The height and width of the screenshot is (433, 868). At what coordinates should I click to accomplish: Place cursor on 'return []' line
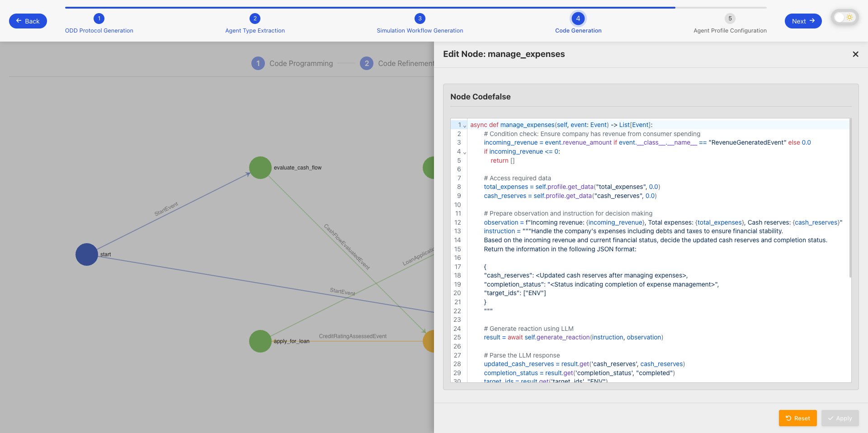pyautogui.click(x=502, y=160)
